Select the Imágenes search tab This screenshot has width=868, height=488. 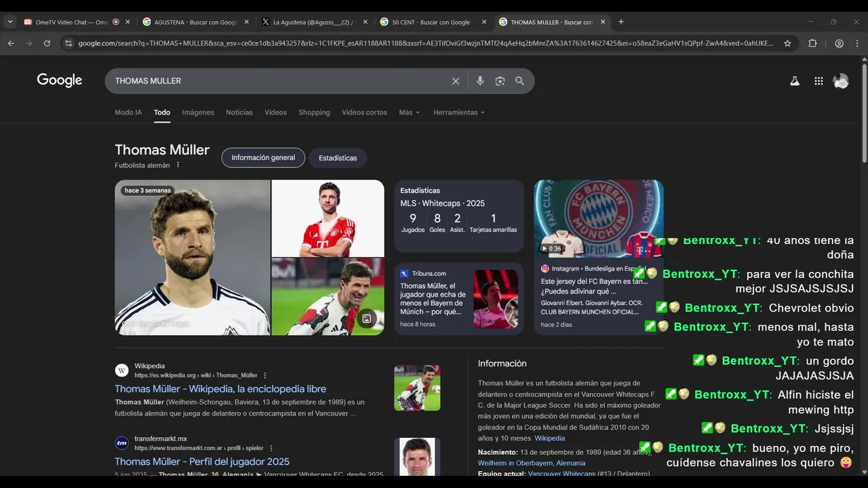(x=198, y=113)
